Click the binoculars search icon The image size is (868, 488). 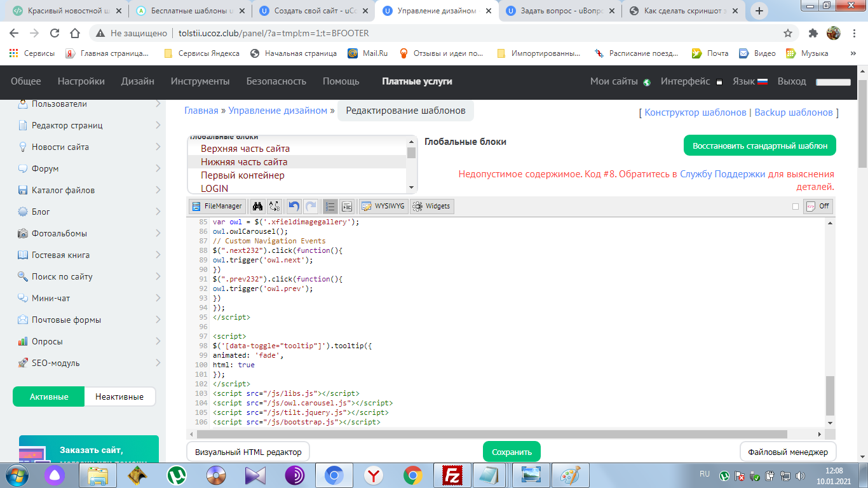[258, 206]
